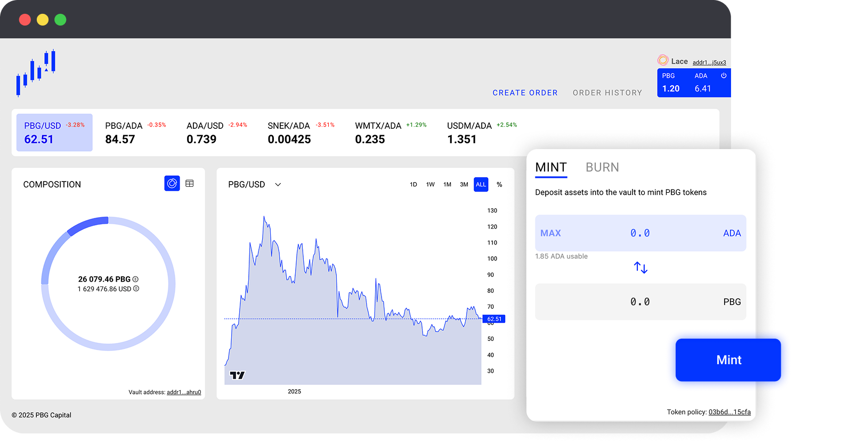868x443 pixels.
Task: Minimize window using yellow dot button
Action: [x=43, y=20]
